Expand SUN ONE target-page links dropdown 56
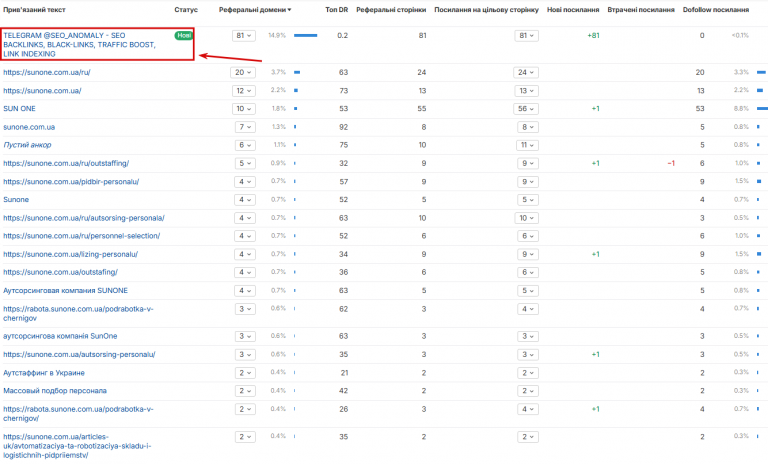 (527, 109)
